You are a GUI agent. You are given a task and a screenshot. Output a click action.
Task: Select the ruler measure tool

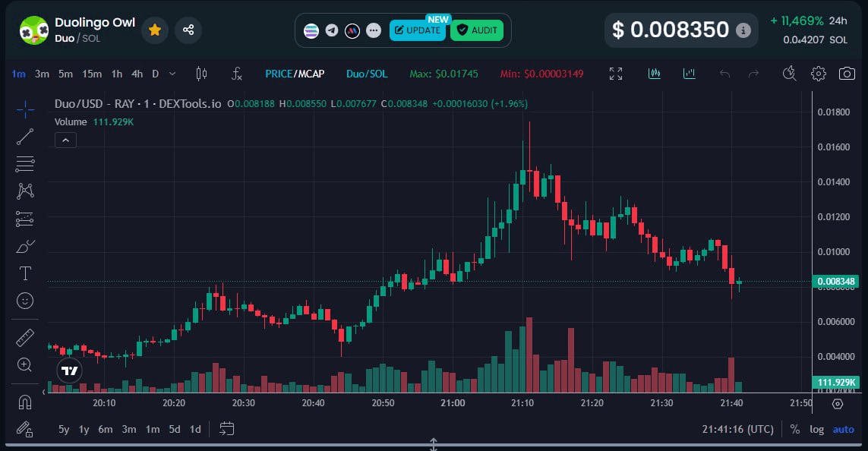coord(25,338)
